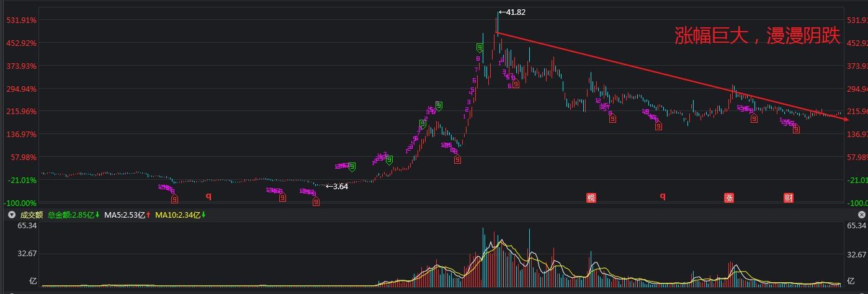Click the red 财 event marker
The image size is (868, 294).
[x=789, y=198]
